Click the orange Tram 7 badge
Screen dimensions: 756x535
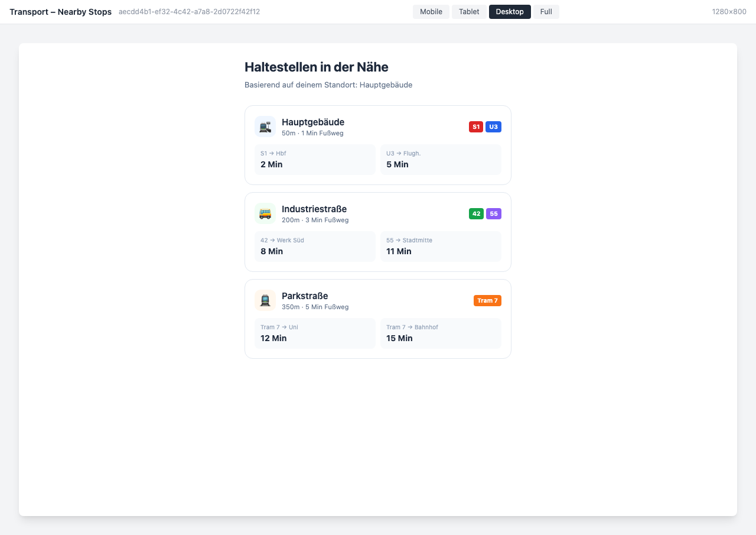point(487,300)
